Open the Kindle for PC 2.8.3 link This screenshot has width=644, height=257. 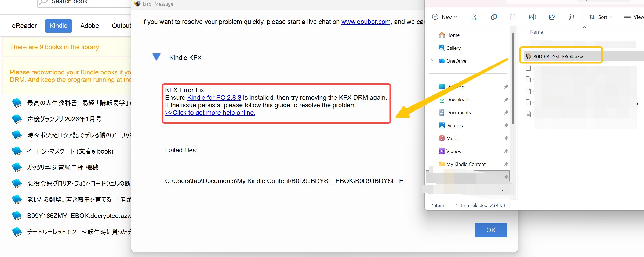214,98
